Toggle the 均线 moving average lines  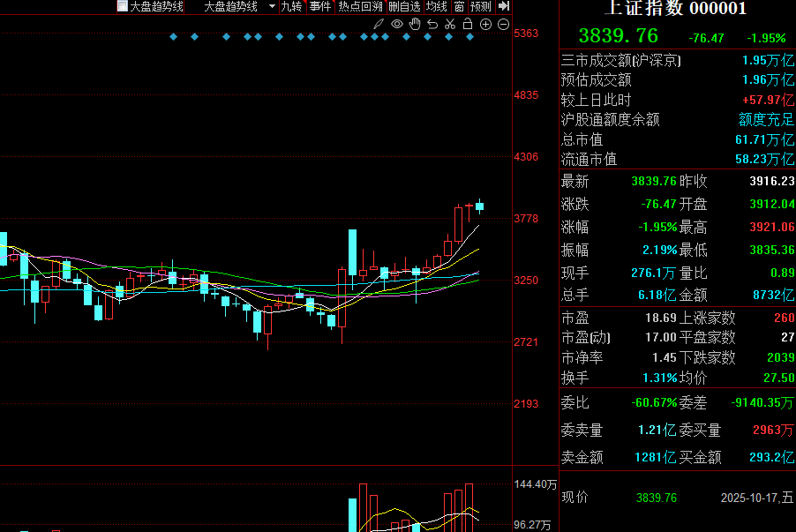[x=436, y=6]
